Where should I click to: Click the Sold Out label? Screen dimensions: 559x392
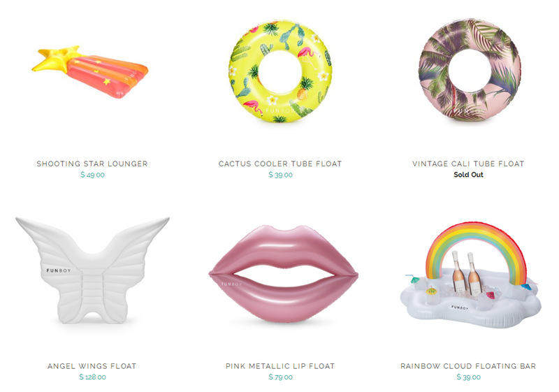pos(468,175)
